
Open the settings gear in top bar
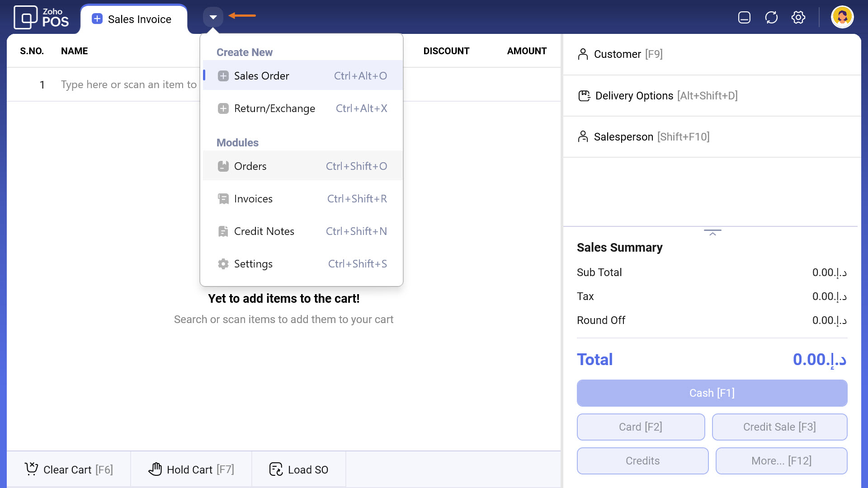798,18
